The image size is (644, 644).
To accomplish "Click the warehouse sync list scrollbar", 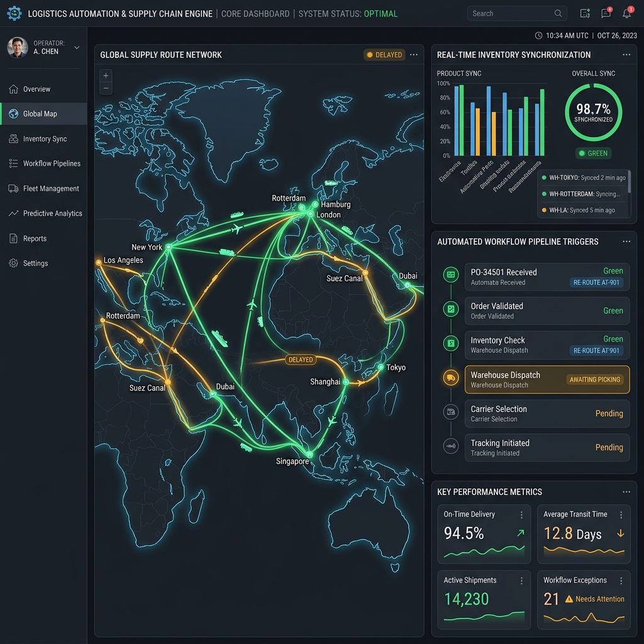I will [x=629, y=180].
